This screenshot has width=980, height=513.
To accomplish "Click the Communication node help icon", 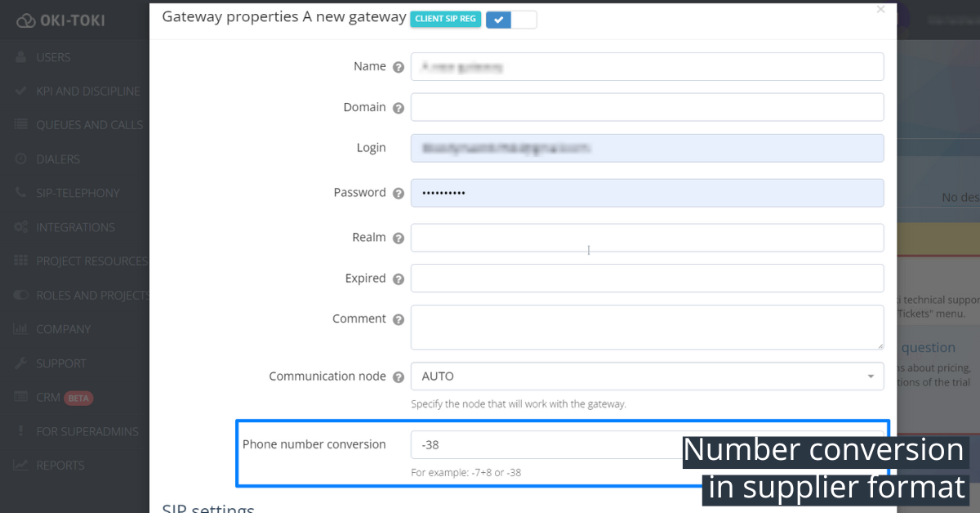I will [399, 377].
